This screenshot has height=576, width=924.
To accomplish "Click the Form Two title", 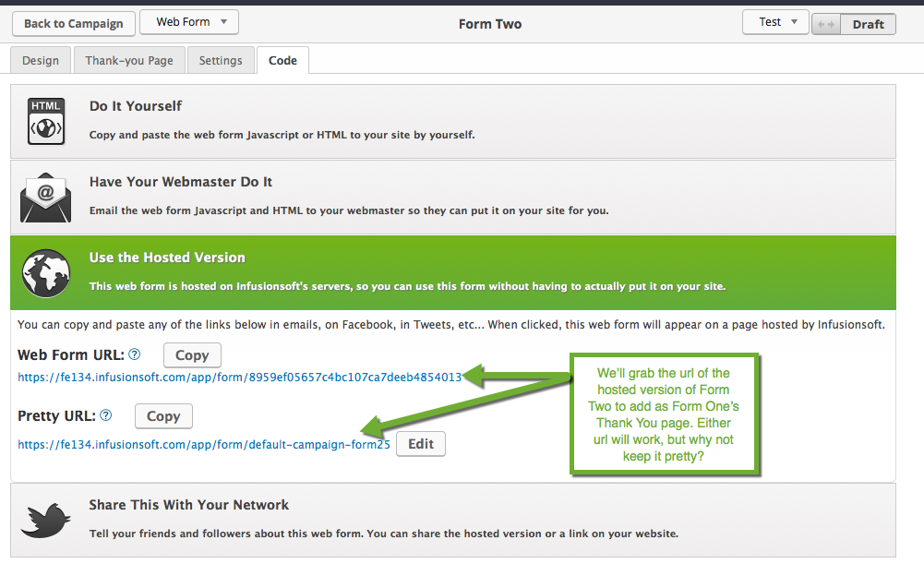I will click(490, 24).
